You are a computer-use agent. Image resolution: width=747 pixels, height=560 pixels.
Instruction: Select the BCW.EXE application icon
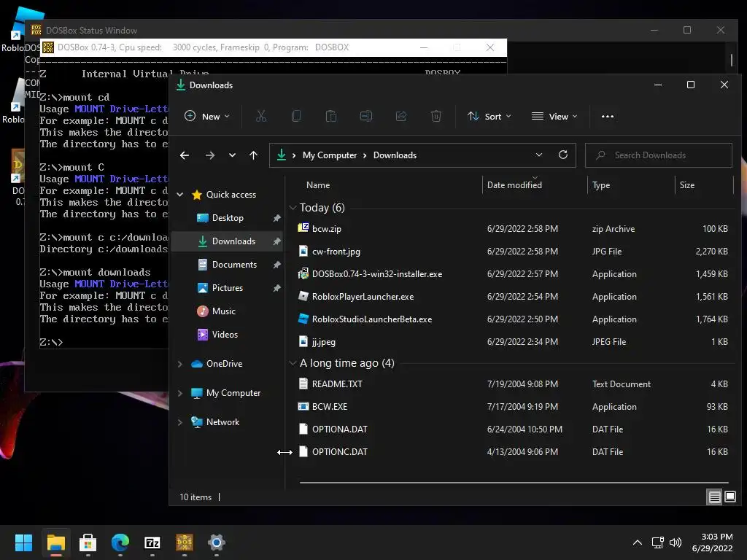pos(303,406)
